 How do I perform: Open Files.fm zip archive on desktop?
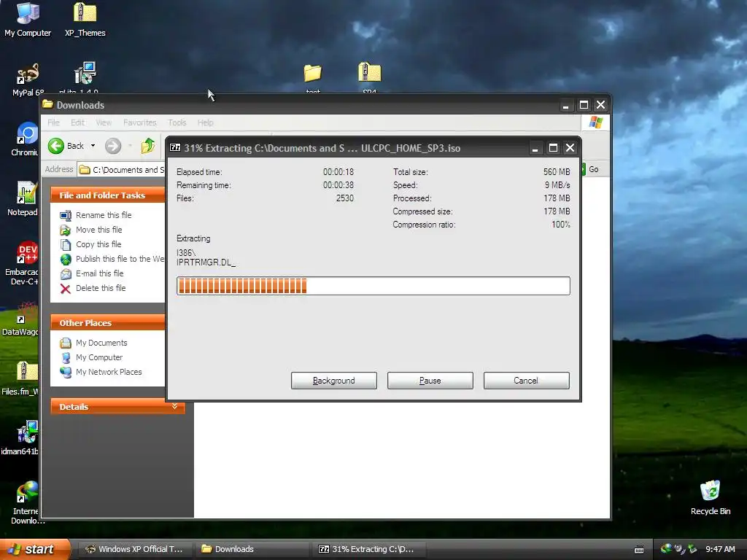(22, 378)
